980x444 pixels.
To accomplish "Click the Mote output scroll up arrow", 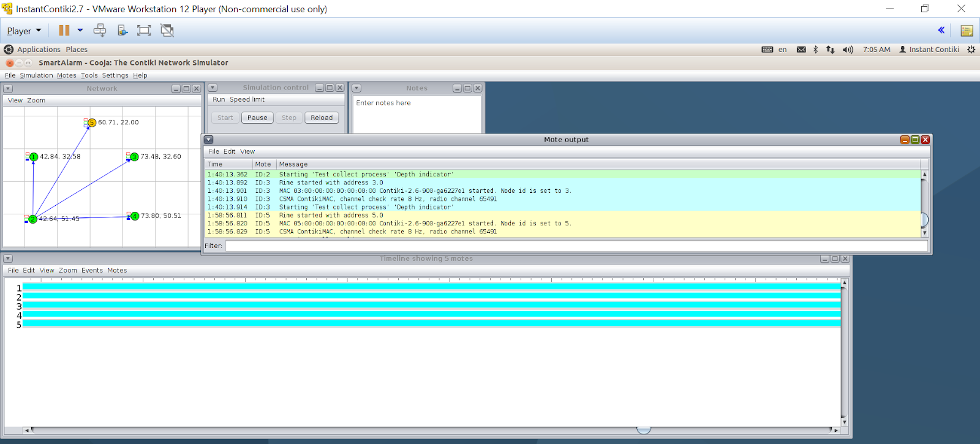I will point(925,175).
